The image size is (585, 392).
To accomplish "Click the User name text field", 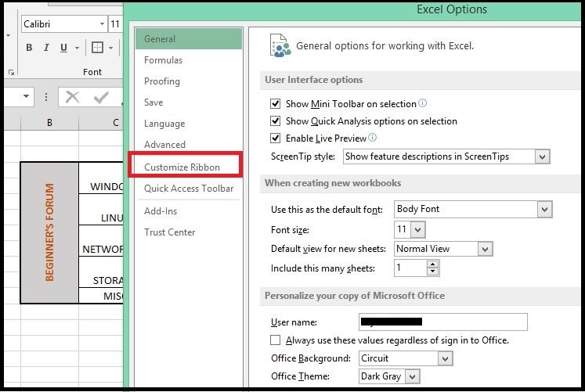I will (x=443, y=322).
